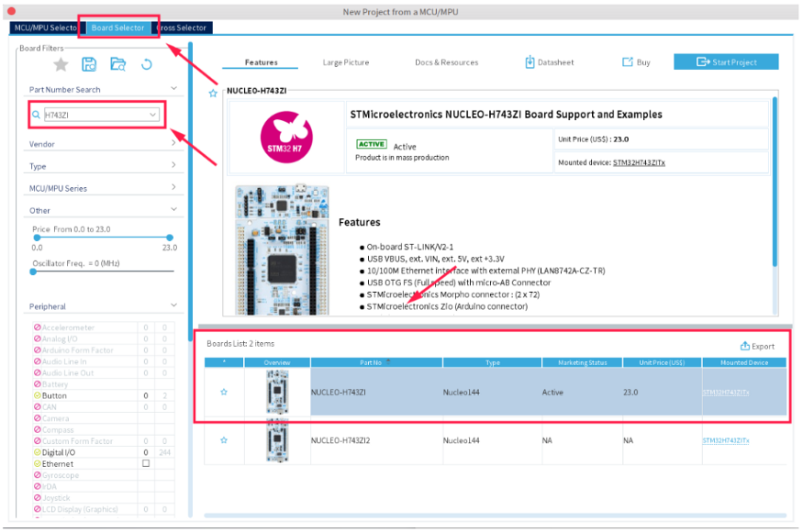Sort boards by Part No column header

click(376, 362)
